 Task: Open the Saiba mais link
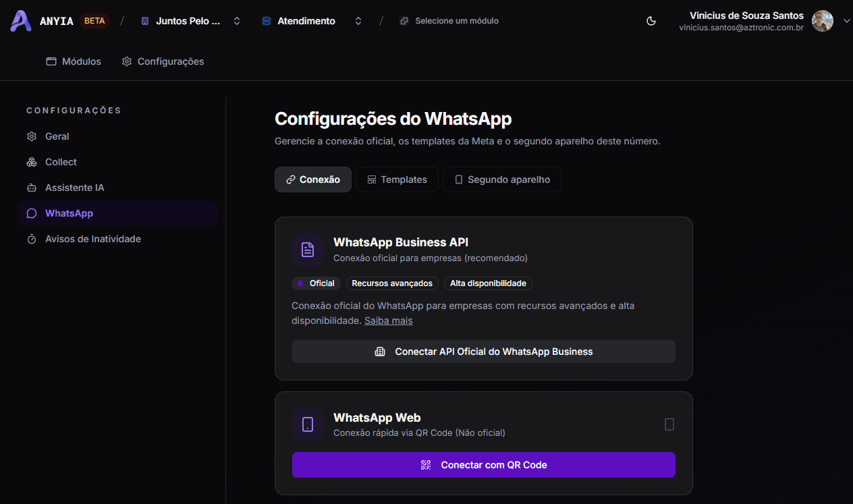point(389,320)
